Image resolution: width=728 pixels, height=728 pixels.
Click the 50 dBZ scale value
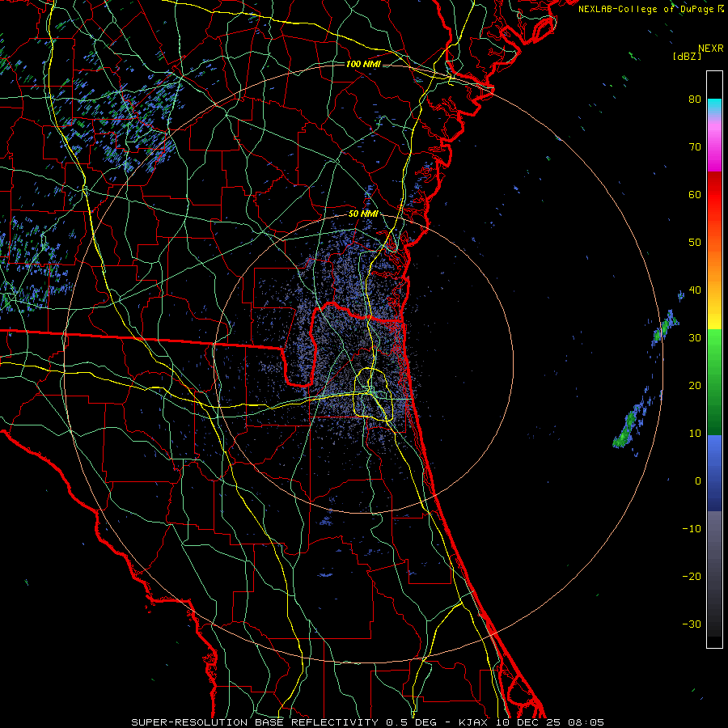(x=695, y=243)
